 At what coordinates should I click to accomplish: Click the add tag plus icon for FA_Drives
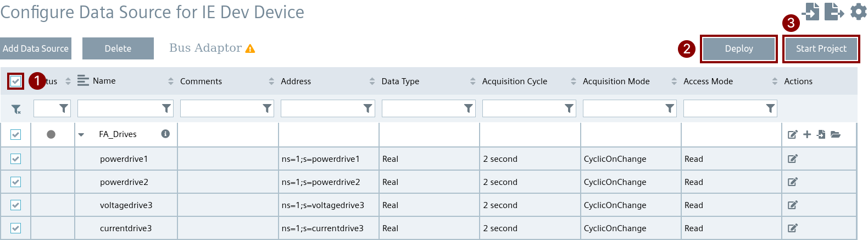(x=807, y=134)
